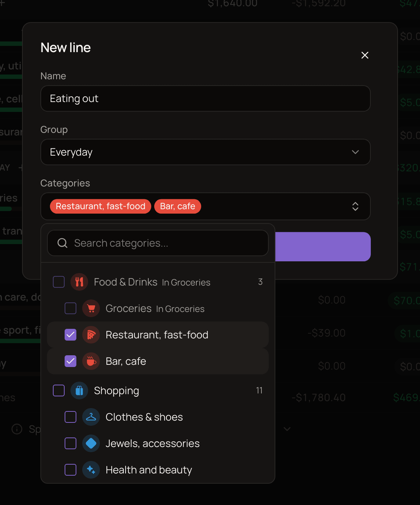Close the New line dialog

click(365, 55)
